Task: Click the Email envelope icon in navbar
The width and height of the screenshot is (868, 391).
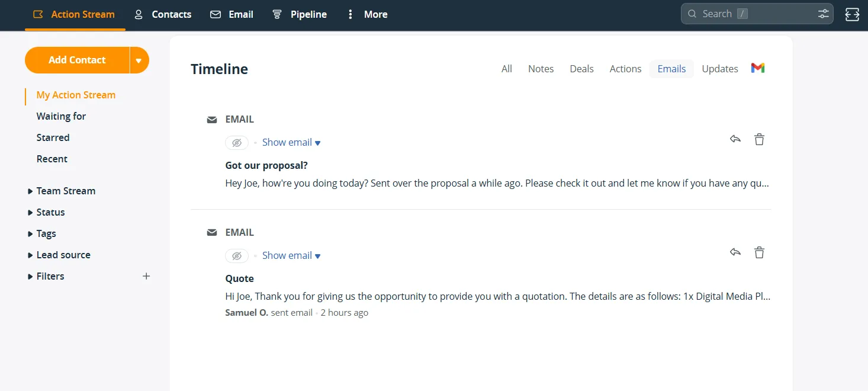Action: pos(216,14)
